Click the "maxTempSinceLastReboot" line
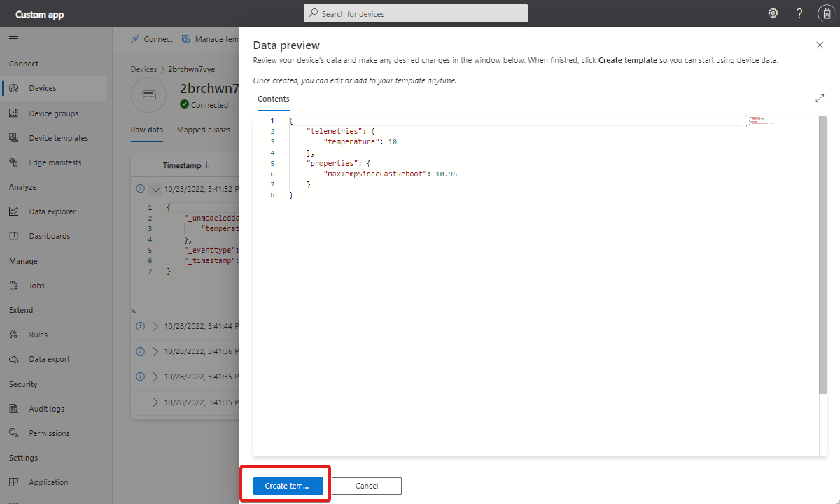This screenshot has height=504, width=840. tap(390, 174)
